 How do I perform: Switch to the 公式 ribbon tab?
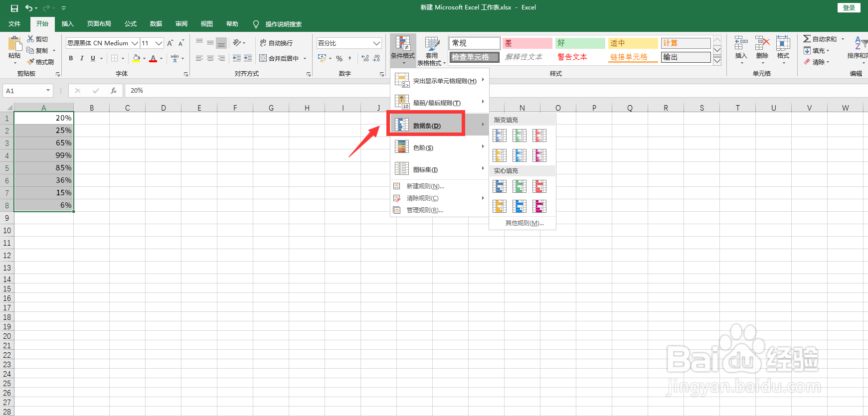click(x=131, y=24)
